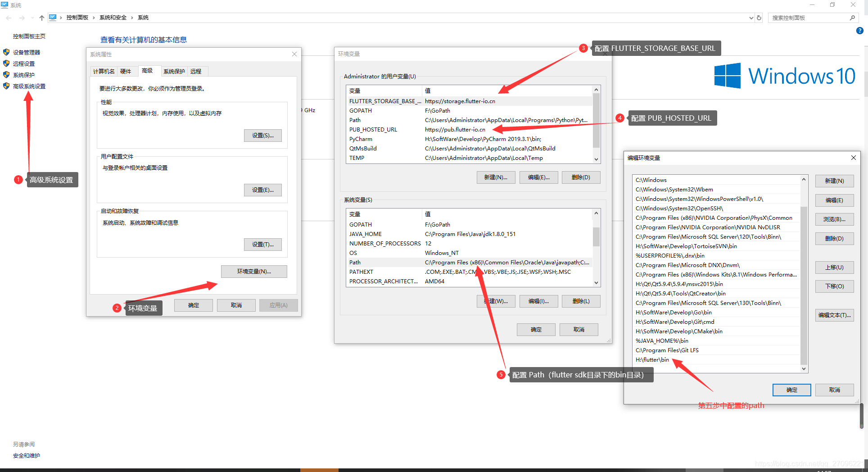Open the address bar history dropdown
This screenshot has height=472, width=868.
(x=751, y=18)
